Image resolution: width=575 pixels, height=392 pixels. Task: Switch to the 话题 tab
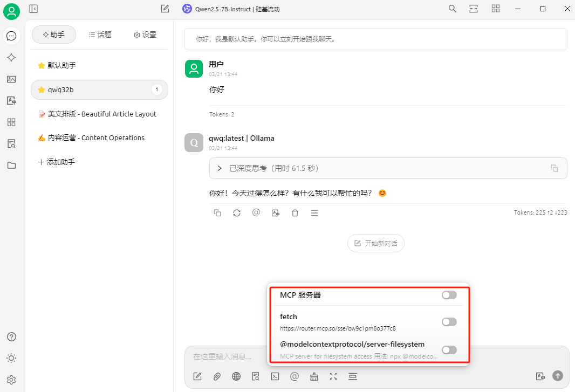coord(100,35)
